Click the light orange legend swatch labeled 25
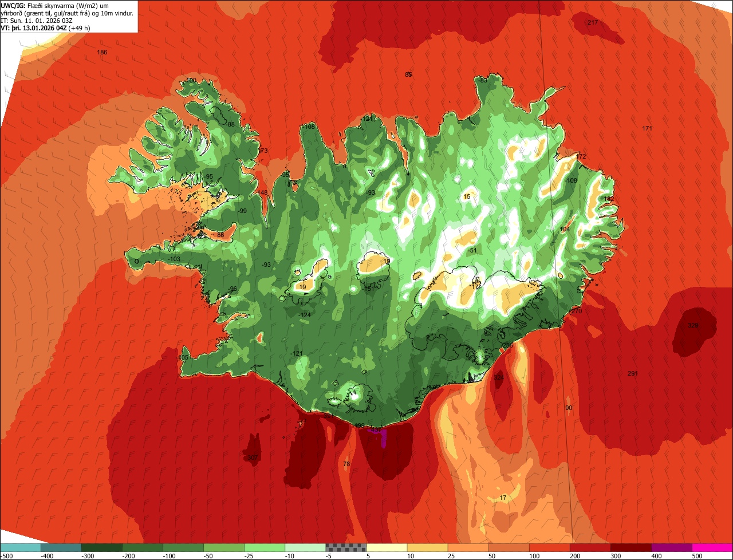Viewport: 733px width, 560px height. click(x=468, y=547)
